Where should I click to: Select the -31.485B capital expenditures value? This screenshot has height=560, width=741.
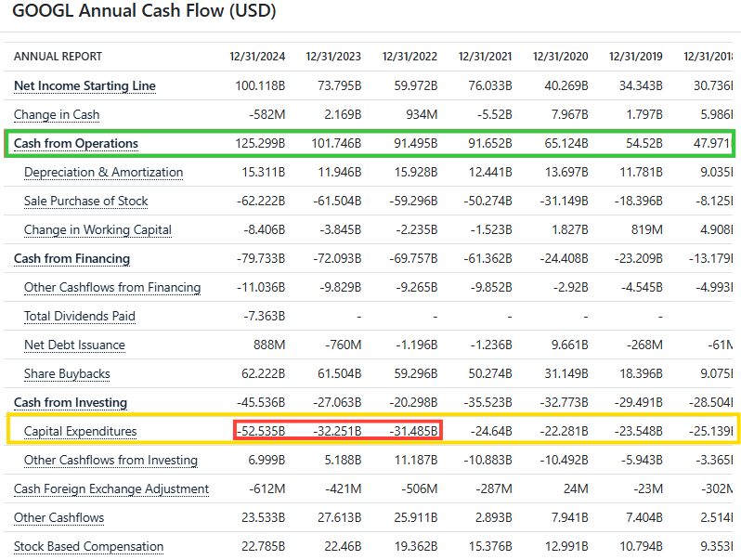tap(413, 432)
